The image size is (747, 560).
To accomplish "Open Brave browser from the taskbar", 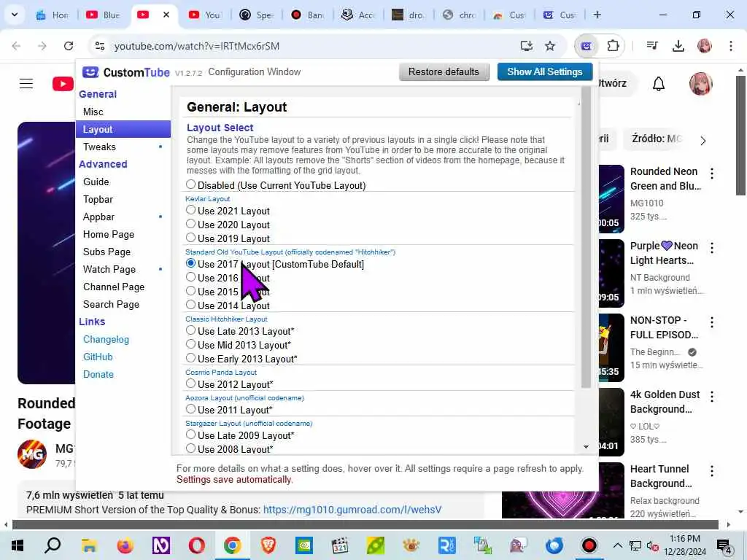I will point(268,545).
